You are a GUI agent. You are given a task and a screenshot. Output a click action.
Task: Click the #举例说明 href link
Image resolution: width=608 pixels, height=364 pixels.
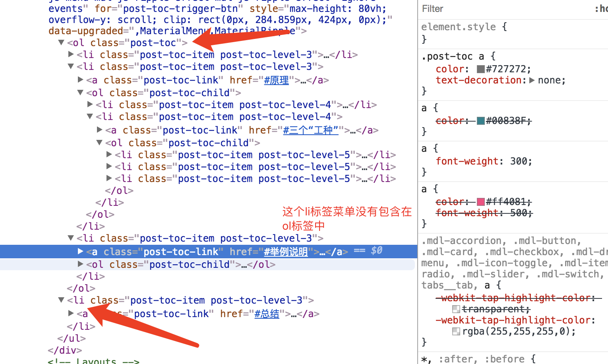coord(286,251)
